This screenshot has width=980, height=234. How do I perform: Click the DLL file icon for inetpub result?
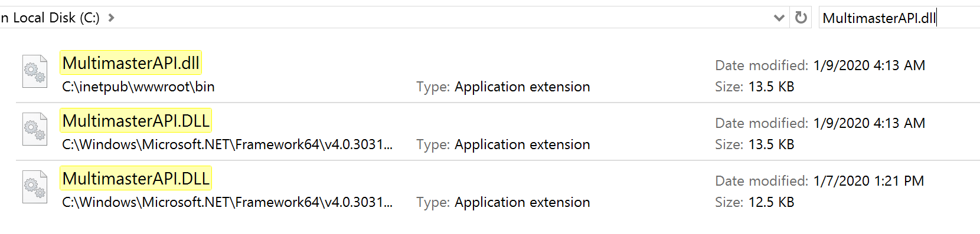[35, 71]
